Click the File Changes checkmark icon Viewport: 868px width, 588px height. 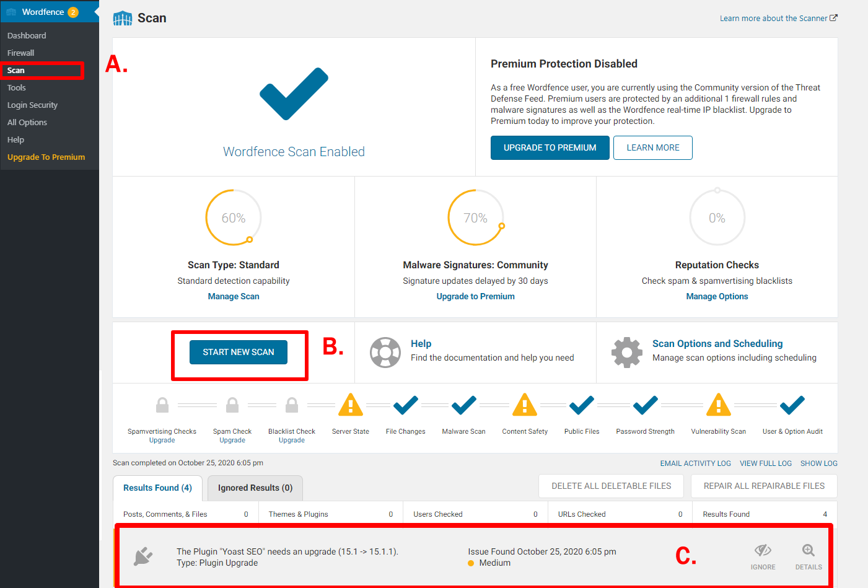pos(406,405)
